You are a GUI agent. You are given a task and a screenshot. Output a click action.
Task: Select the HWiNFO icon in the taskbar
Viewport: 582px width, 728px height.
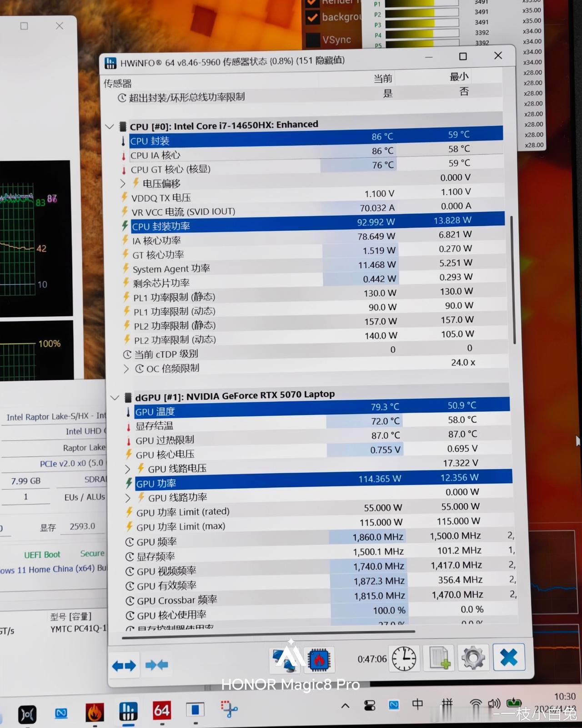coord(128,712)
